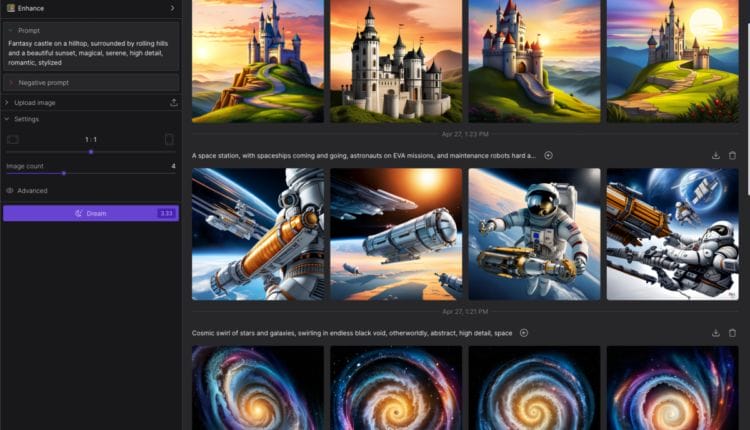Open the astronaut with gold tool thumbnail
The height and width of the screenshot is (430, 750).
click(534, 234)
